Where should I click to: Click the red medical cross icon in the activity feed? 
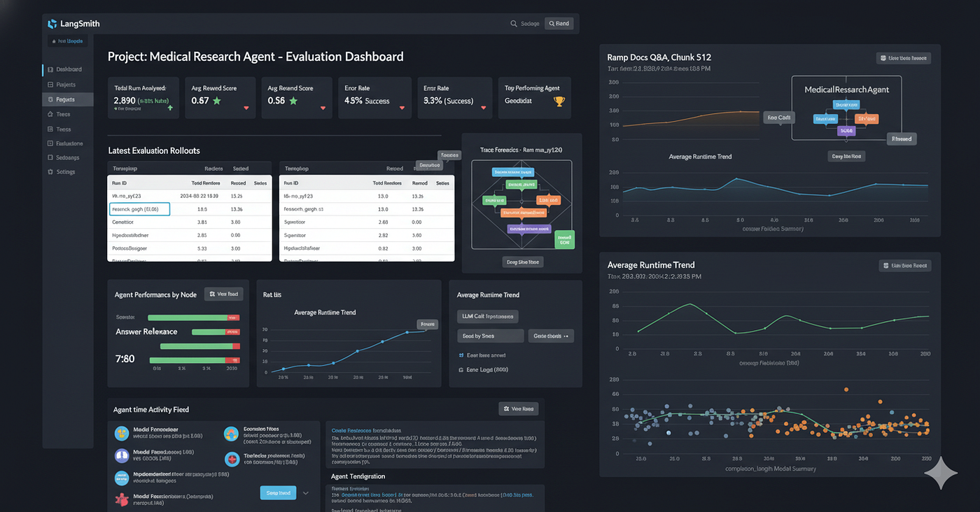pyautogui.click(x=232, y=460)
